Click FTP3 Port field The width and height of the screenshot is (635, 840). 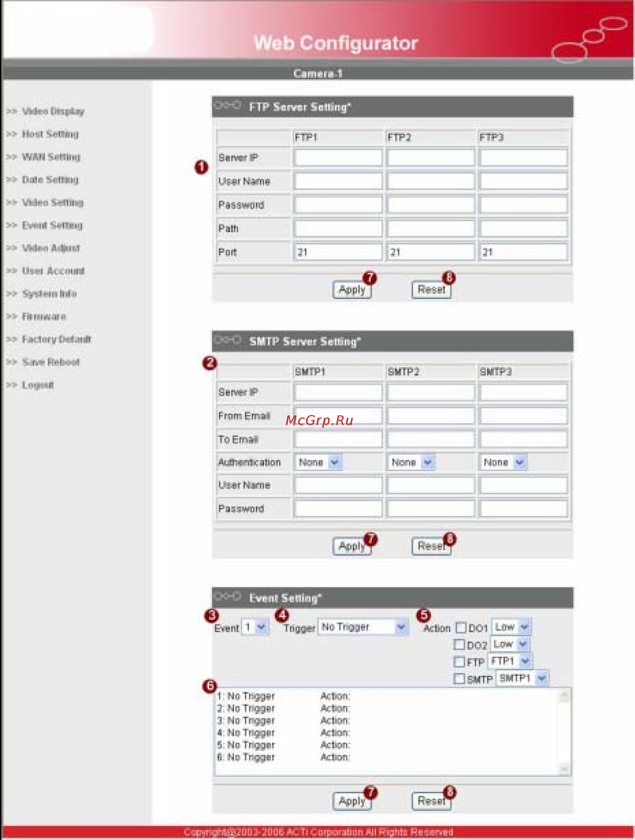(x=524, y=252)
